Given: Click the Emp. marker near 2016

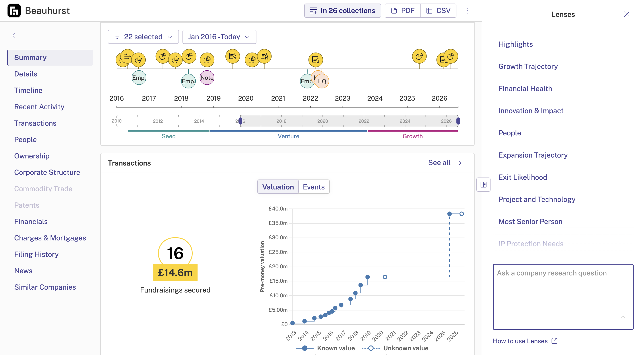Looking at the screenshot, I should pos(139,78).
